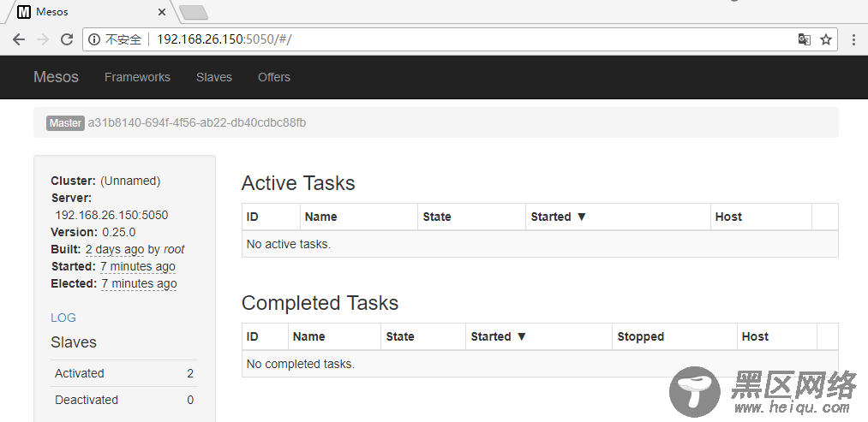This screenshot has height=422, width=868.
Task: Click the site info icon in address bar
Action: point(94,39)
